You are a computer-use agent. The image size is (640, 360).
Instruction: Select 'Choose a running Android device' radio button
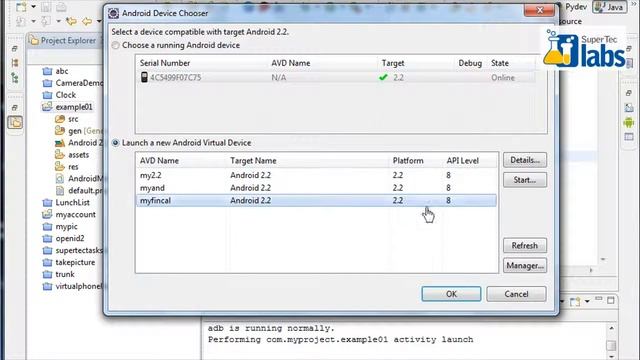tap(116, 45)
